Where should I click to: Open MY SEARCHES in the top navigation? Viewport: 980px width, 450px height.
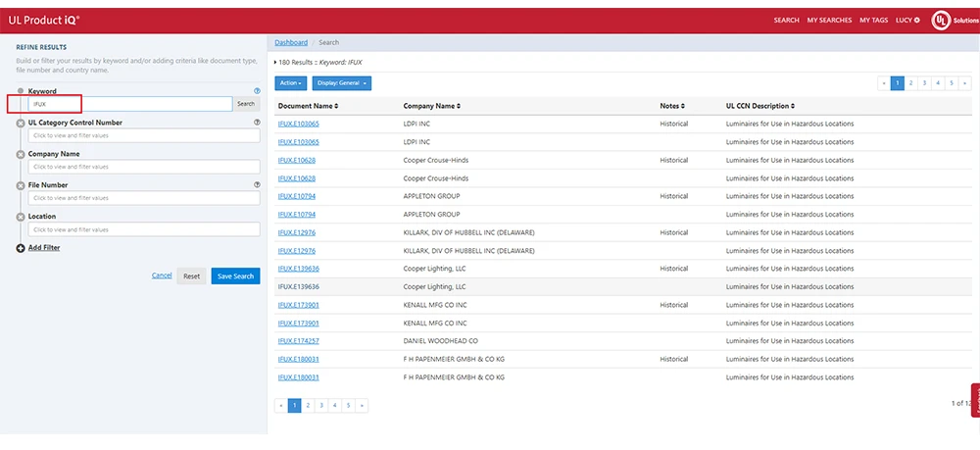[829, 20]
